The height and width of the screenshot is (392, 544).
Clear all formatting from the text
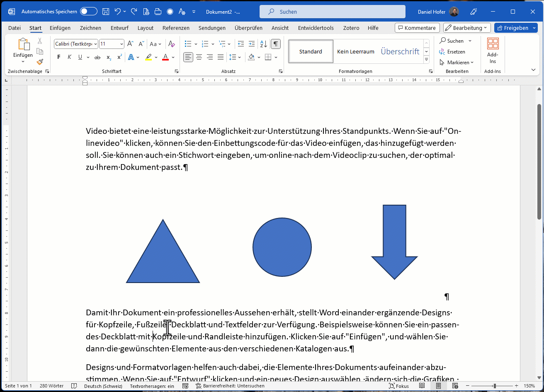click(x=171, y=44)
